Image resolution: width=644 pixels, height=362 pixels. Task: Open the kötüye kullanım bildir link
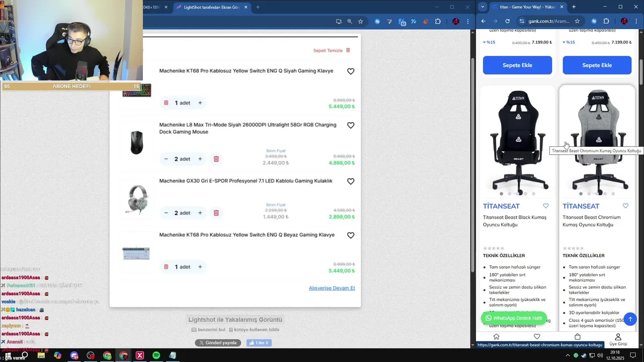click(254, 330)
